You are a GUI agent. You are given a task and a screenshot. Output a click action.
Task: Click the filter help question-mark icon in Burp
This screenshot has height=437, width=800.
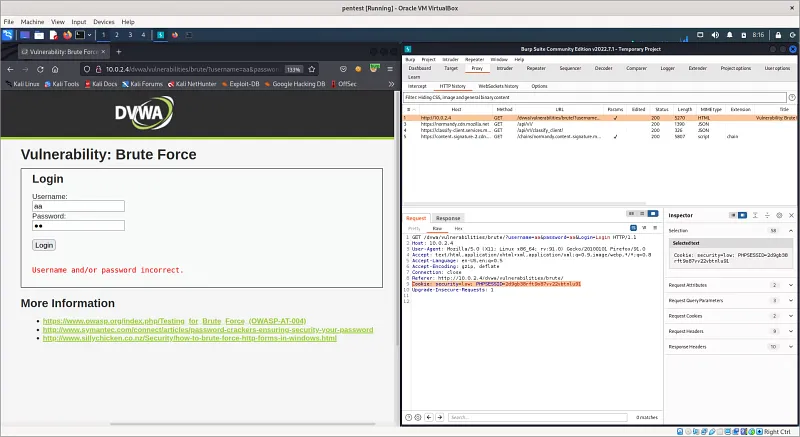point(792,97)
